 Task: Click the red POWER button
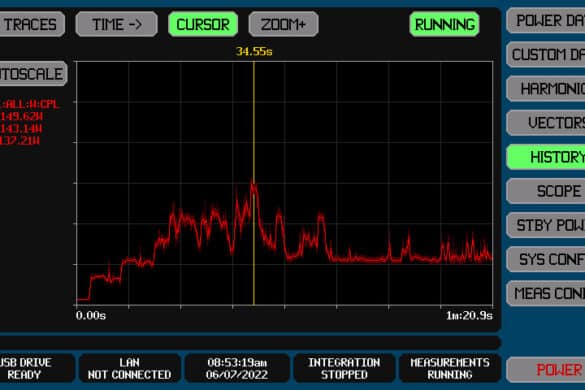point(546,370)
